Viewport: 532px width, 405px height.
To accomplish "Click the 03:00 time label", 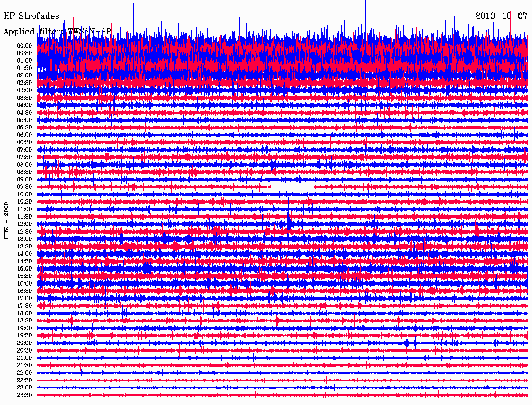I will pyautogui.click(x=24, y=90).
